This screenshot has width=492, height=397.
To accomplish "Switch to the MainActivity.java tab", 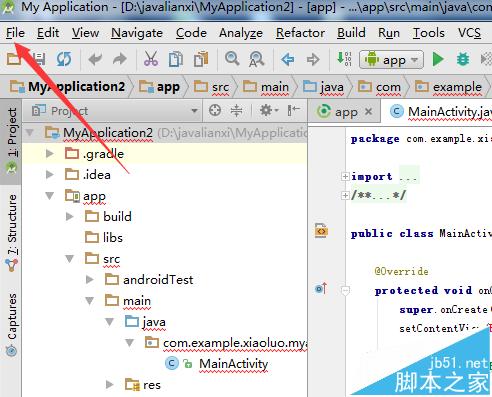I will (x=440, y=112).
